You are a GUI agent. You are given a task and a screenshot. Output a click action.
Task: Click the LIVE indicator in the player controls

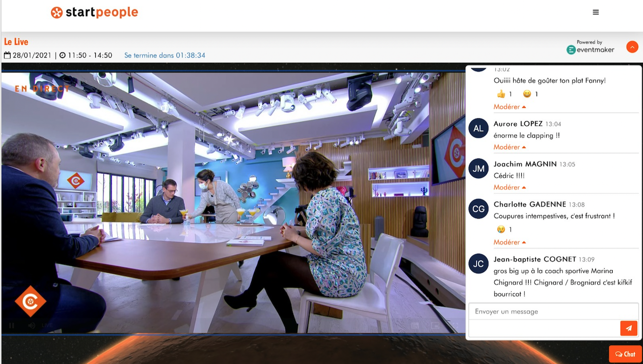coord(47,326)
